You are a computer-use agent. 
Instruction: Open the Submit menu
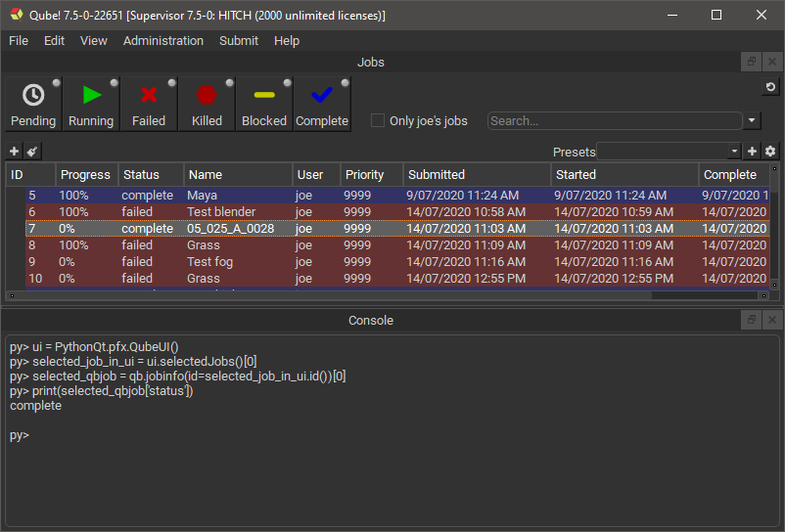[239, 41]
